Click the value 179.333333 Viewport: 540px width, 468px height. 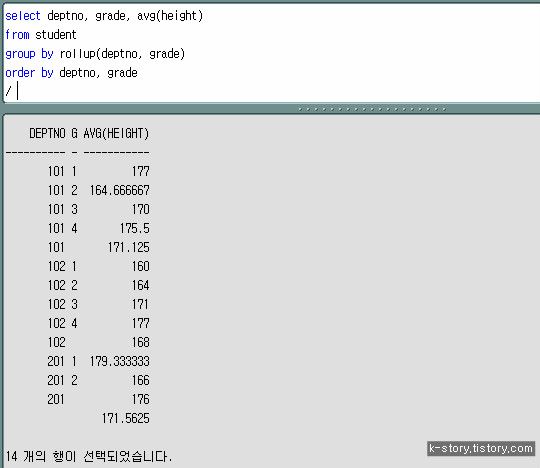(x=120, y=361)
